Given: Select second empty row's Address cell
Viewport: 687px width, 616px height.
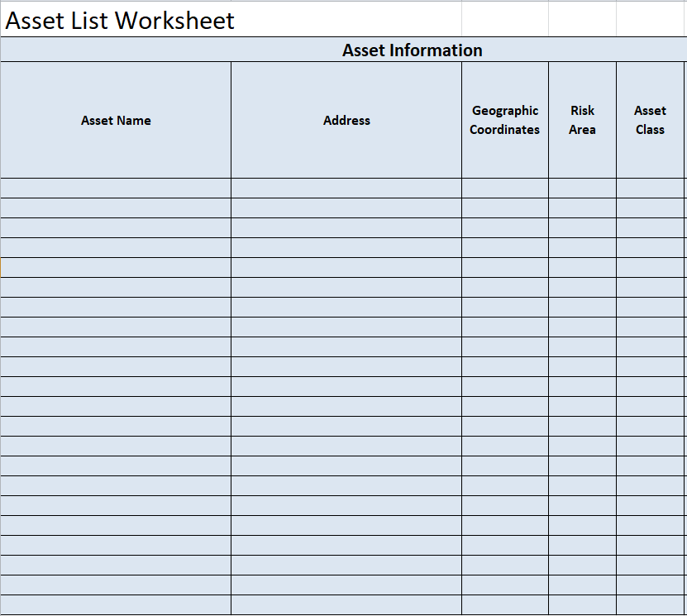Looking at the screenshot, I should (x=346, y=208).
